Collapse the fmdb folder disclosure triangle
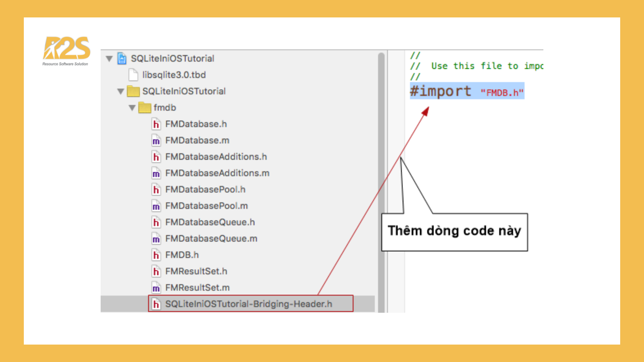Screen dimensions: 644x362 coord(132,108)
